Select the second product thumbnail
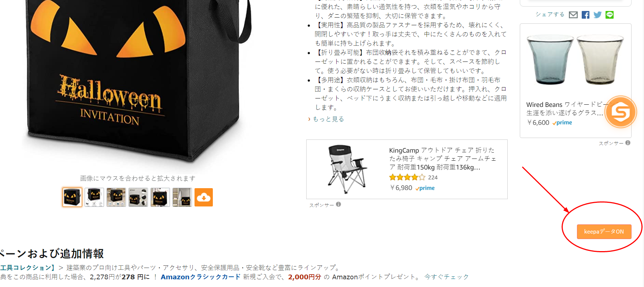644x287 pixels. (94, 197)
